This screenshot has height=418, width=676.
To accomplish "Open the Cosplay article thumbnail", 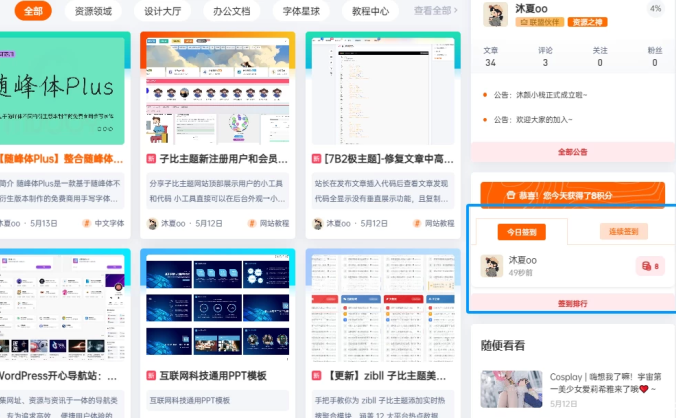I will (x=511, y=389).
